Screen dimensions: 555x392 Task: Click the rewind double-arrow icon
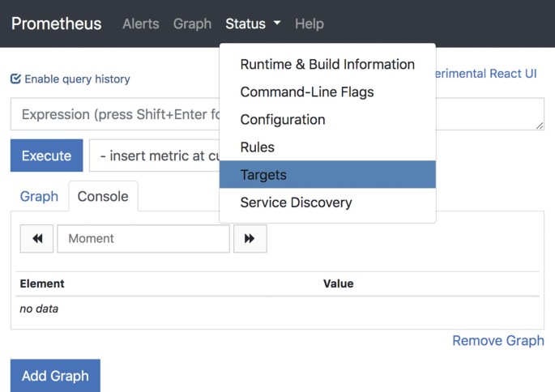(x=36, y=239)
